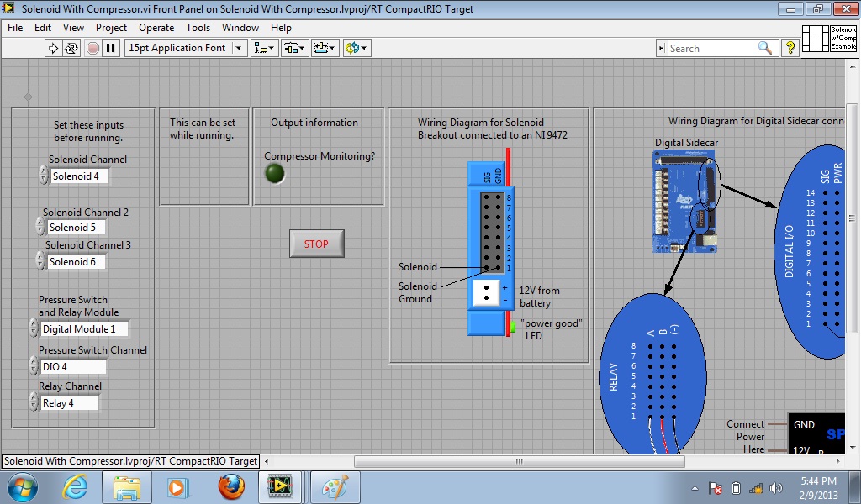Open the Tools menu
Screen dimensions: 861x504
click(x=198, y=28)
